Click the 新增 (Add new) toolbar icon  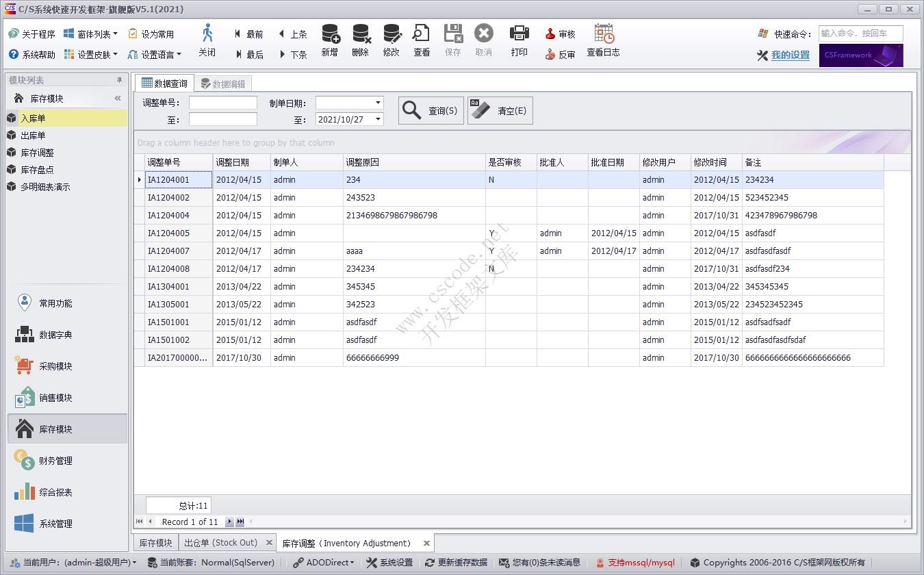tap(330, 34)
